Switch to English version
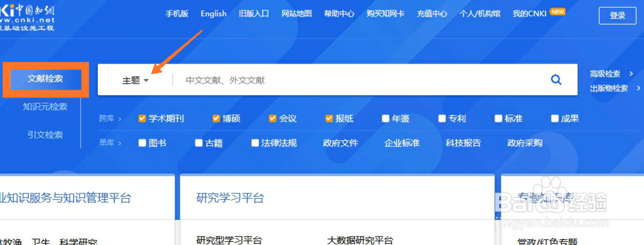The height and width of the screenshot is (245, 644). pyautogui.click(x=214, y=14)
